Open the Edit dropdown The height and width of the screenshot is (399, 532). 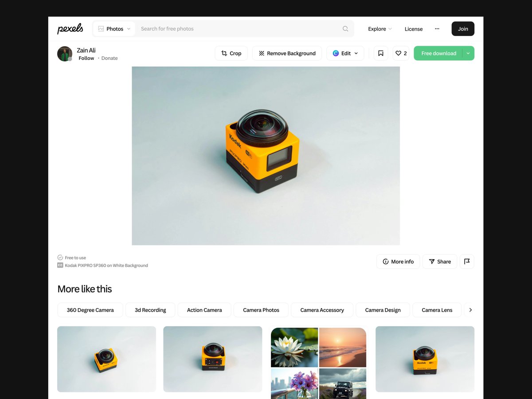pyautogui.click(x=345, y=53)
